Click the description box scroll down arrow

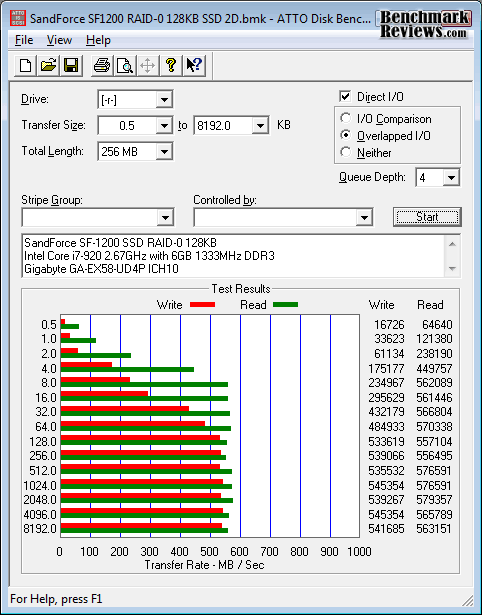[x=452, y=269]
